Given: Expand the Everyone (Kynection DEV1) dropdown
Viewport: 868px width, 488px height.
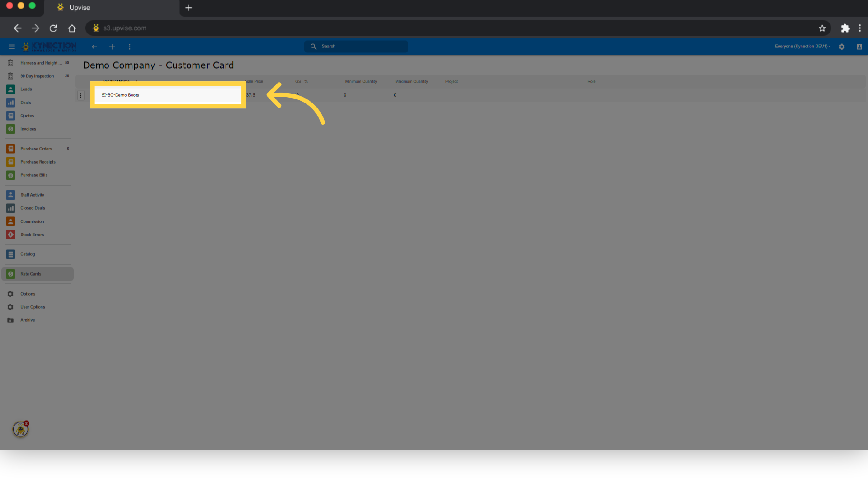Looking at the screenshot, I should tap(802, 46).
